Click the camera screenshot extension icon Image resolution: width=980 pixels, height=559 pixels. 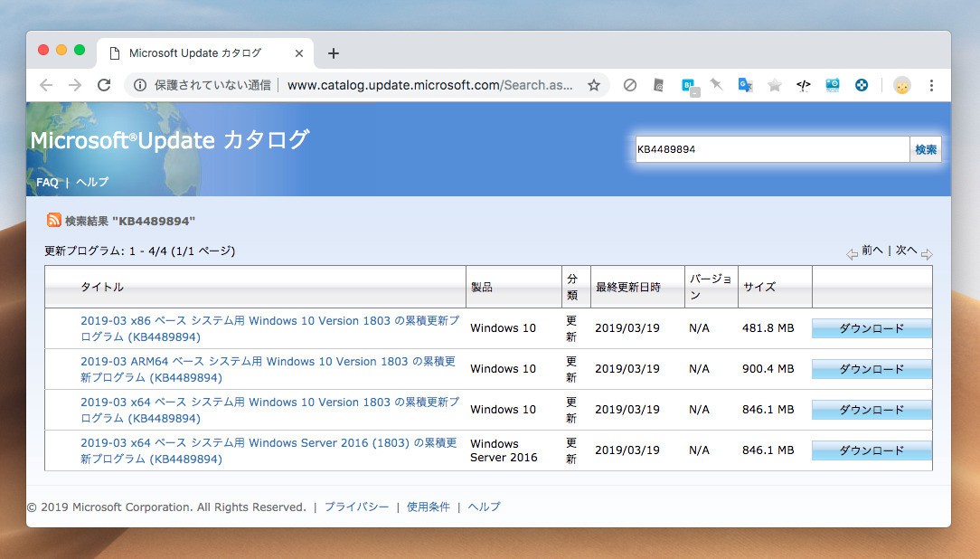coord(833,85)
